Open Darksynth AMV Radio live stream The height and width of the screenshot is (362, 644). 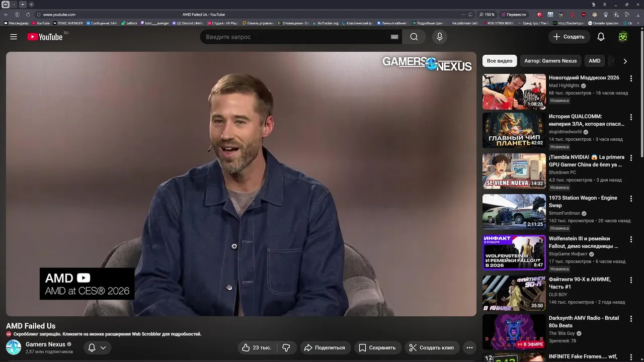tap(514, 332)
